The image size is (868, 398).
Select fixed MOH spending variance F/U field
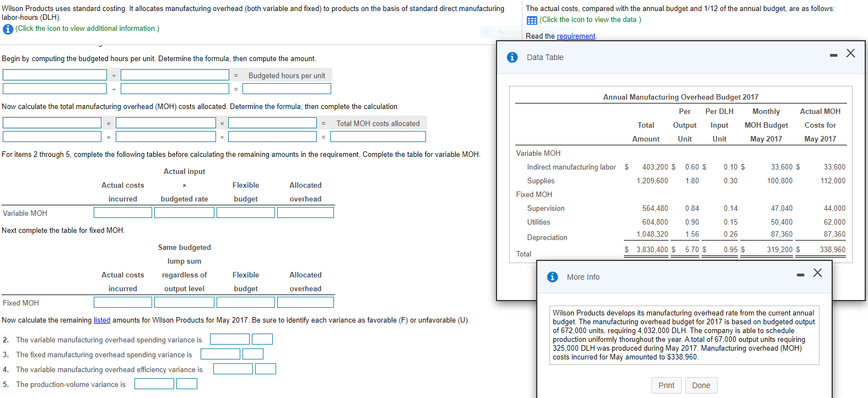click(253, 354)
